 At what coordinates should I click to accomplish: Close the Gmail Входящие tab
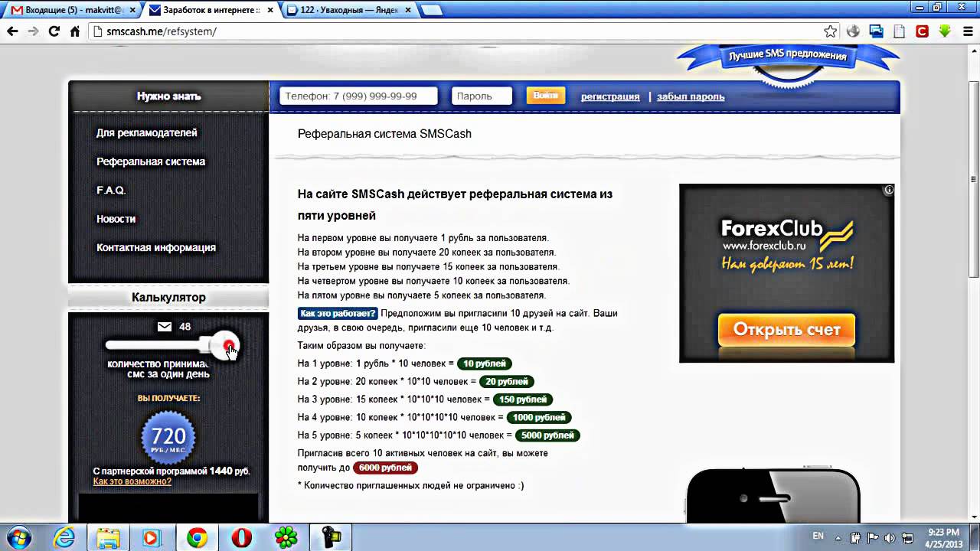click(133, 11)
